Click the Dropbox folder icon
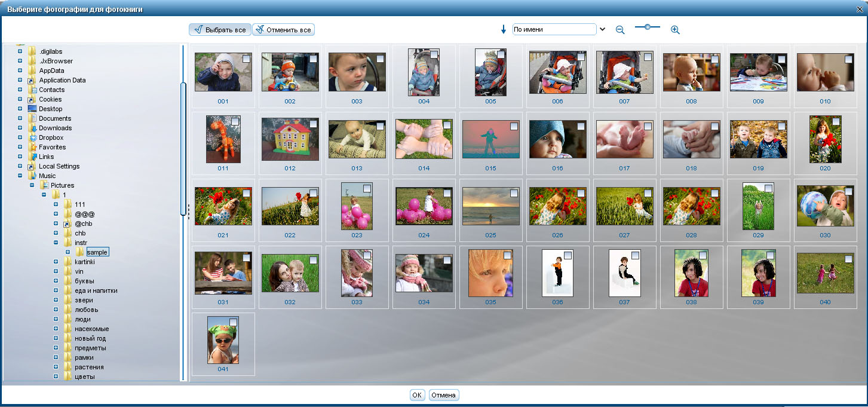 [33, 137]
